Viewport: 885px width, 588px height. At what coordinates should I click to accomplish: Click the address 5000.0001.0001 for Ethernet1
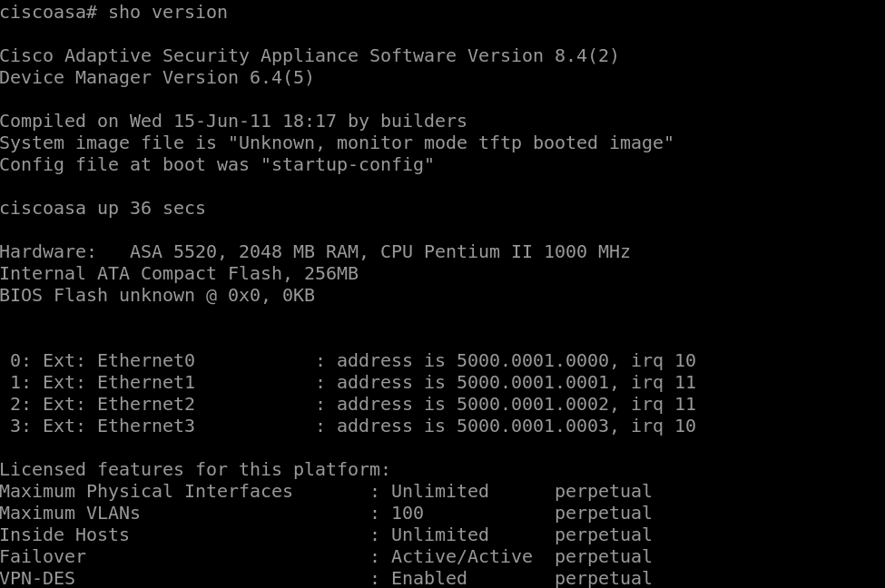pos(533,383)
